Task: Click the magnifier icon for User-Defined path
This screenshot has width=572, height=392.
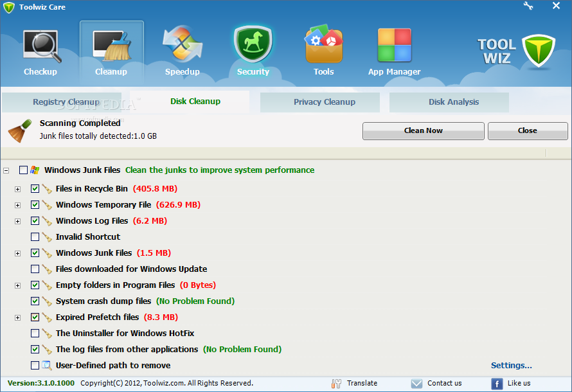Action: (47, 366)
